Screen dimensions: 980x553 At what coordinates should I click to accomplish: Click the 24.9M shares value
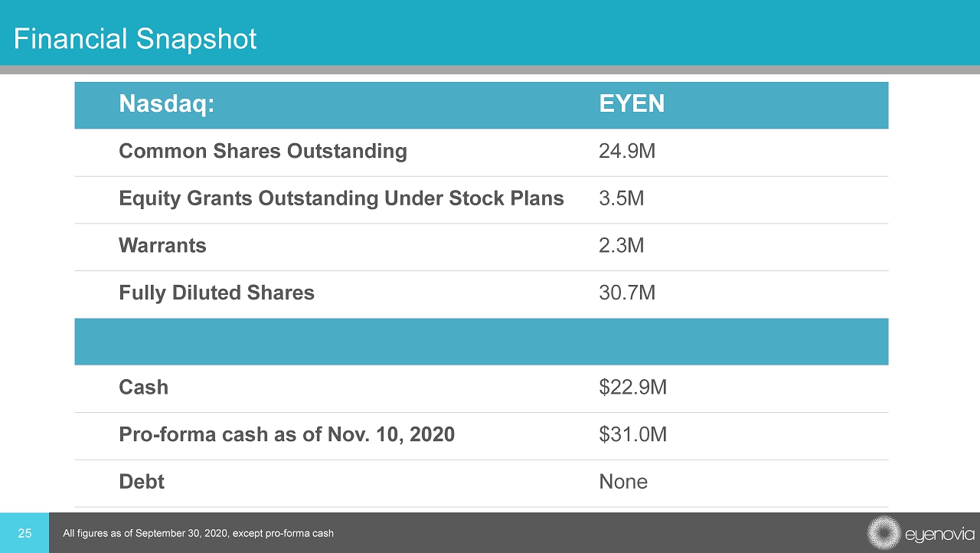[626, 152]
